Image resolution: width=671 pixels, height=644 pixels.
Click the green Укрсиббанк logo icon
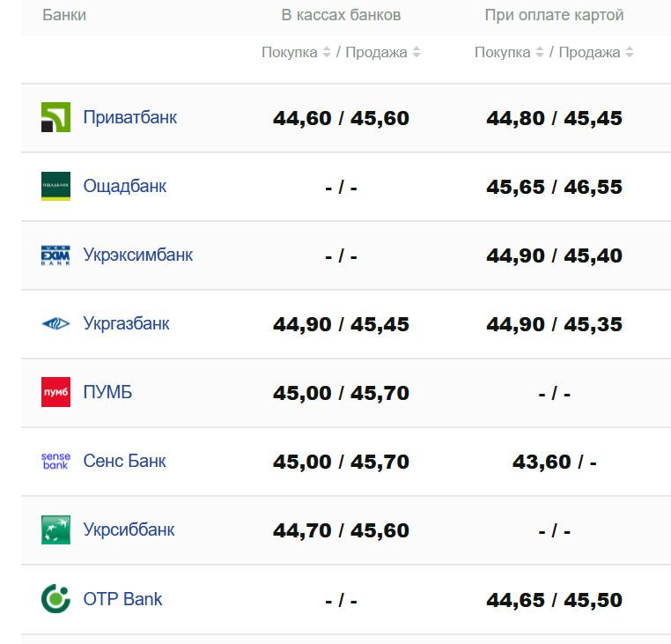coord(55,529)
